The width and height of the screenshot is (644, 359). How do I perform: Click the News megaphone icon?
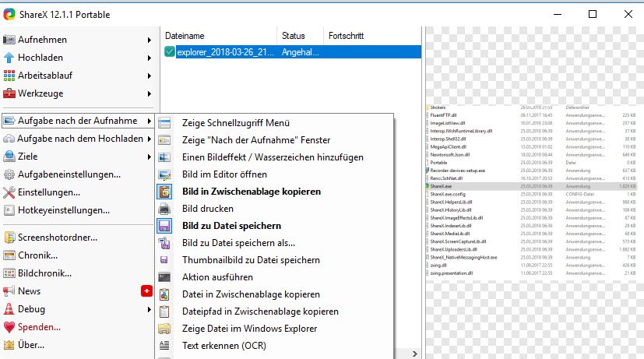click(x=9, y=291)
